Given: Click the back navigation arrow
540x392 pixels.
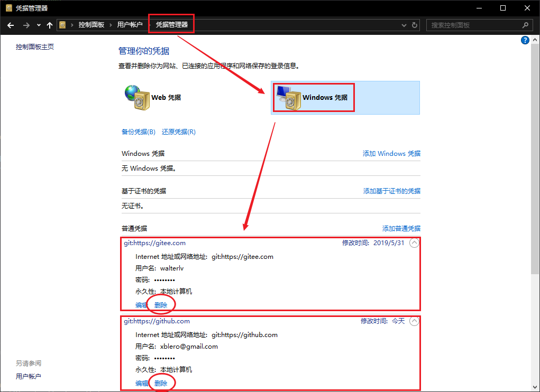Looking at the screenshot, I should pyautogui.click(x=11, y=25).
